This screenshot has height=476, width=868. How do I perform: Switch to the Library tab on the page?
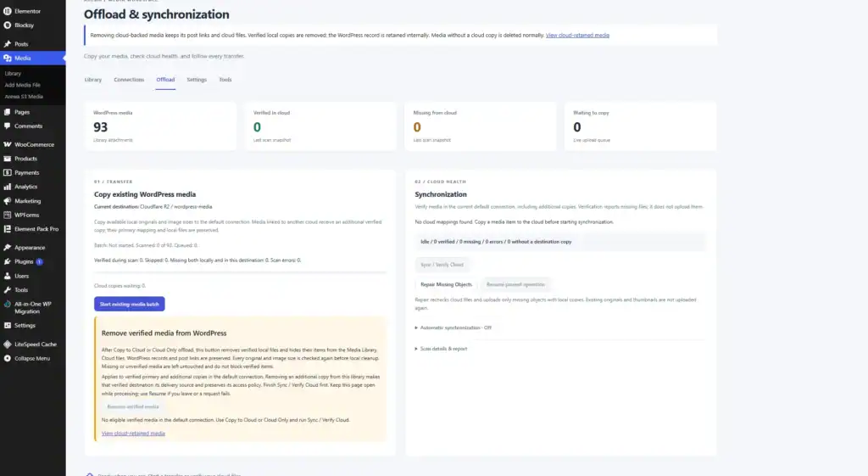93,79
